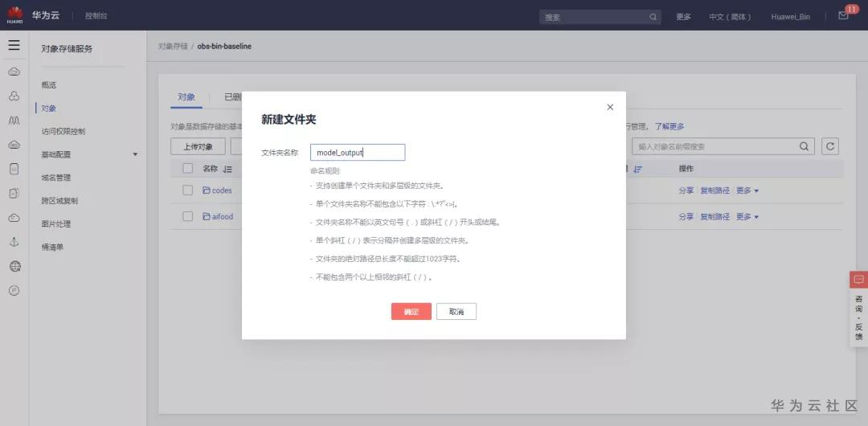Click 确定 to create folder
This screenshot has height=426, width=868.
411,311
